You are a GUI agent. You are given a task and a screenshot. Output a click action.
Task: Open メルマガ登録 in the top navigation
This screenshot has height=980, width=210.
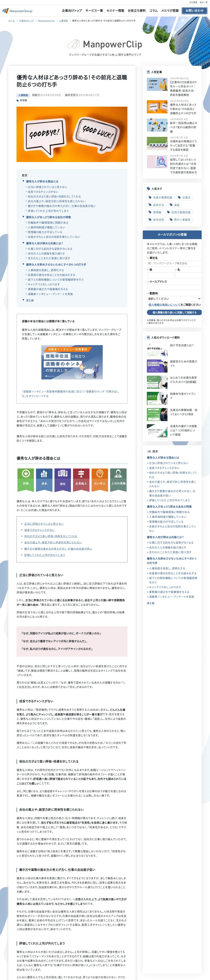click(170, 11)
